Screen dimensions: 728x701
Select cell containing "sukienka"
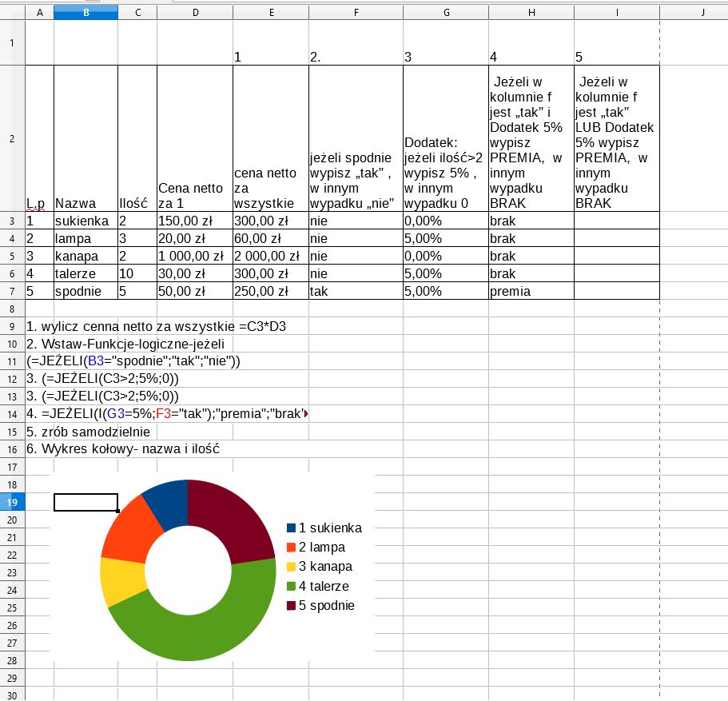point(85,221)
